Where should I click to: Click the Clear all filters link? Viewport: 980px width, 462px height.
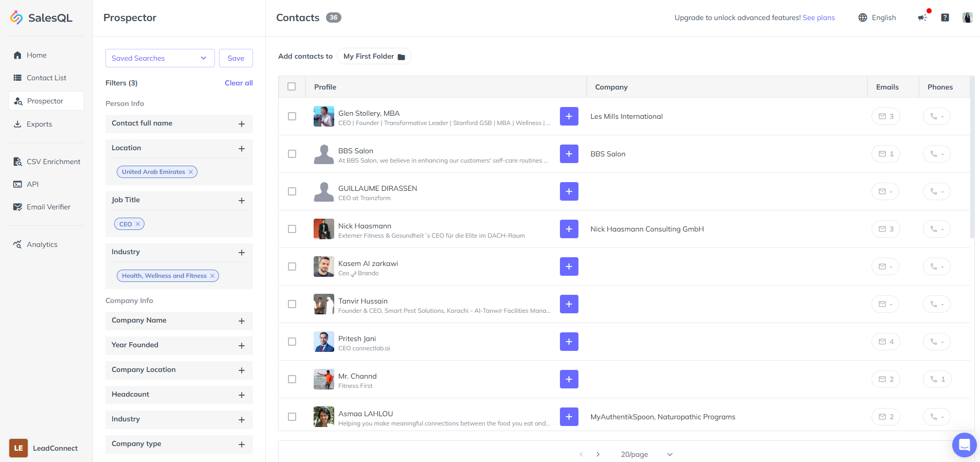pos(239,83)
